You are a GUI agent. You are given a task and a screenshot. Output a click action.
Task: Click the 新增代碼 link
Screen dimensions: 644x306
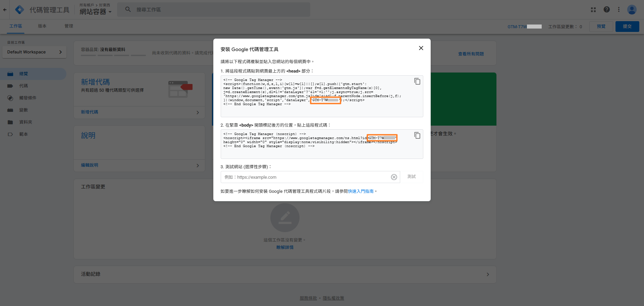point(90,112)
